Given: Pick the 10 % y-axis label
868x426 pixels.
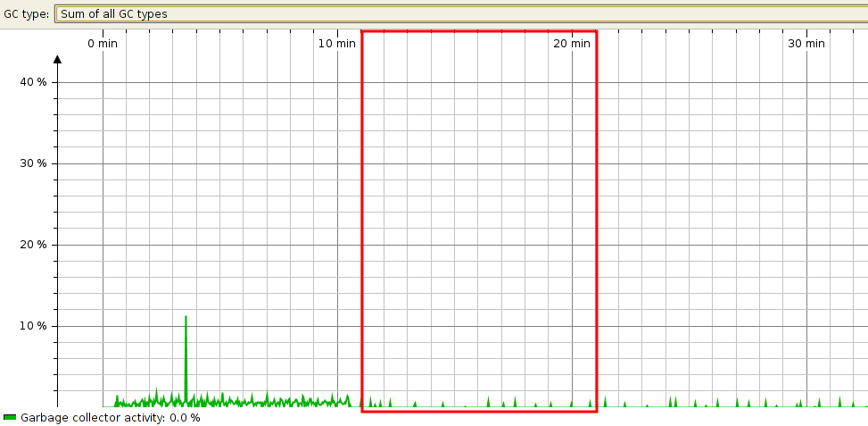Looking at the screenshot, I should tap(34, 326).
